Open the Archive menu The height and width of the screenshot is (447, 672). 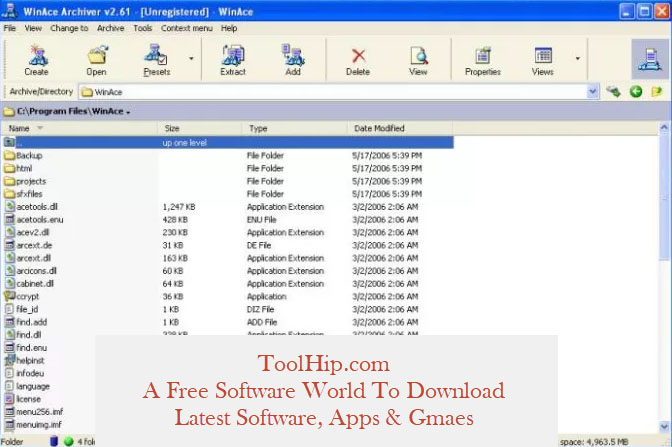coord(111,28)
